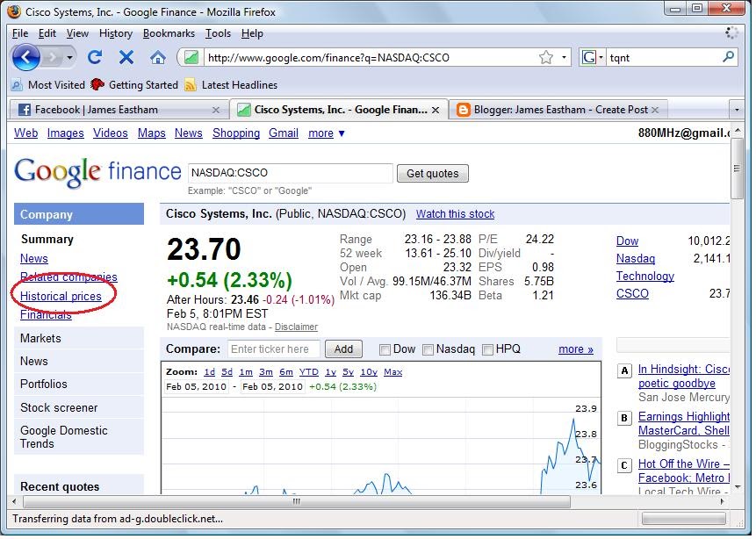Open the back/forward history dropdown arrow
Screen dimensions: 756x539
click(70, 58)
